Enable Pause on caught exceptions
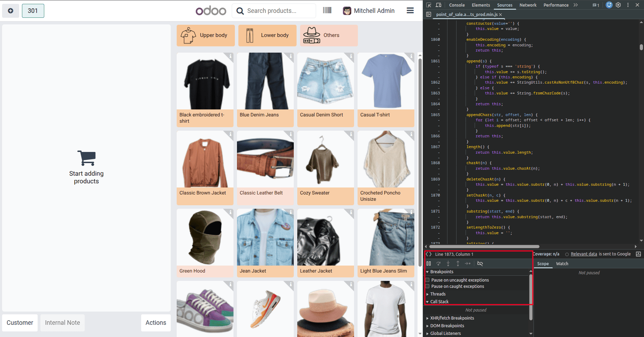 point(427,286)
